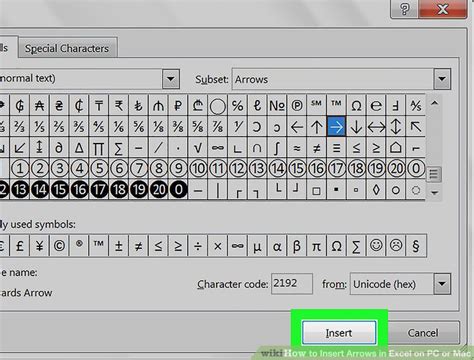Pick micro sign µ from recently used
474x360 pixels.
[257, 246]
